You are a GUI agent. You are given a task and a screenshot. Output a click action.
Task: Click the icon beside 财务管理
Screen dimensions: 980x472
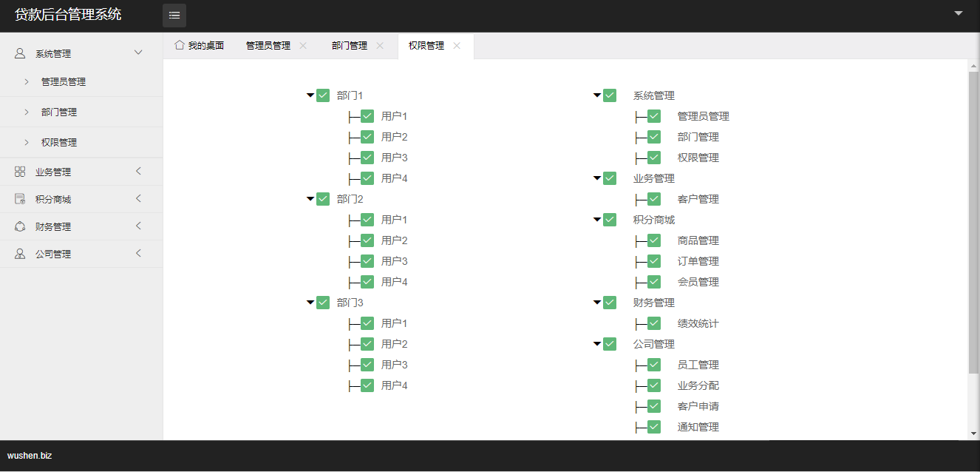coord(20,226)
